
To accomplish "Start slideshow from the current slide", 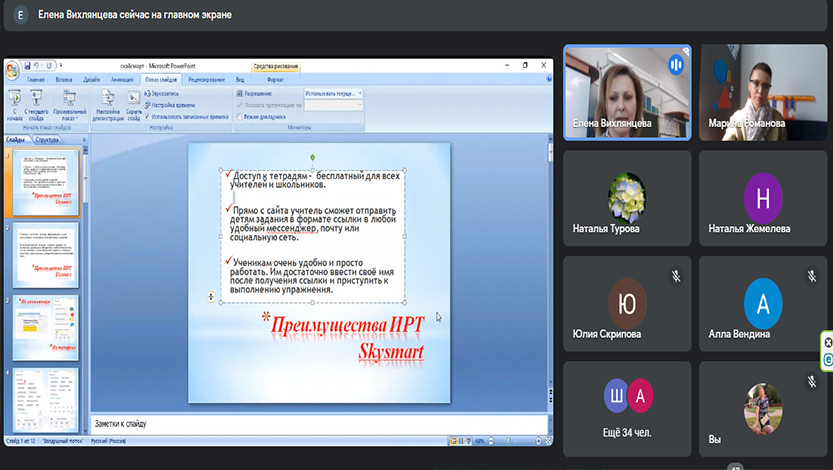I will [x=37, y=102].
